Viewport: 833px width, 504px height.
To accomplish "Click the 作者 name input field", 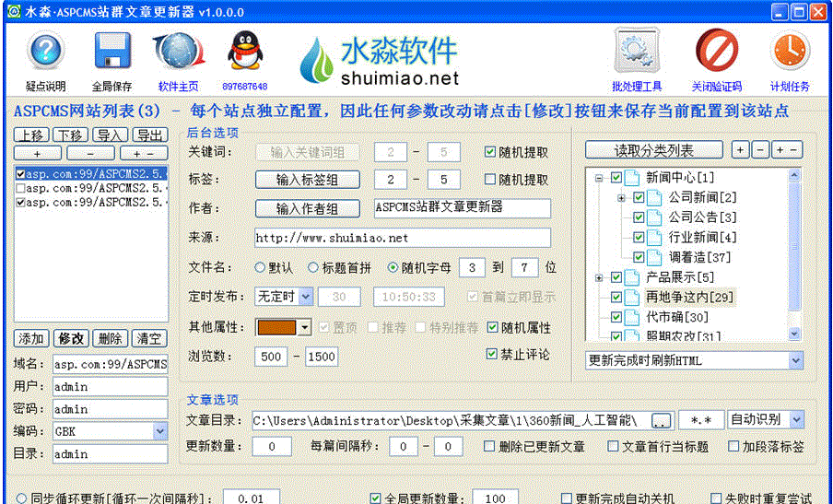I will [x=463, y=207].
